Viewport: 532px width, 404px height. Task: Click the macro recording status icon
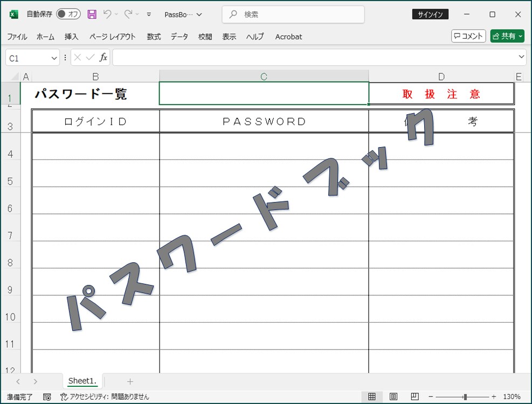(x=47, y=396)
